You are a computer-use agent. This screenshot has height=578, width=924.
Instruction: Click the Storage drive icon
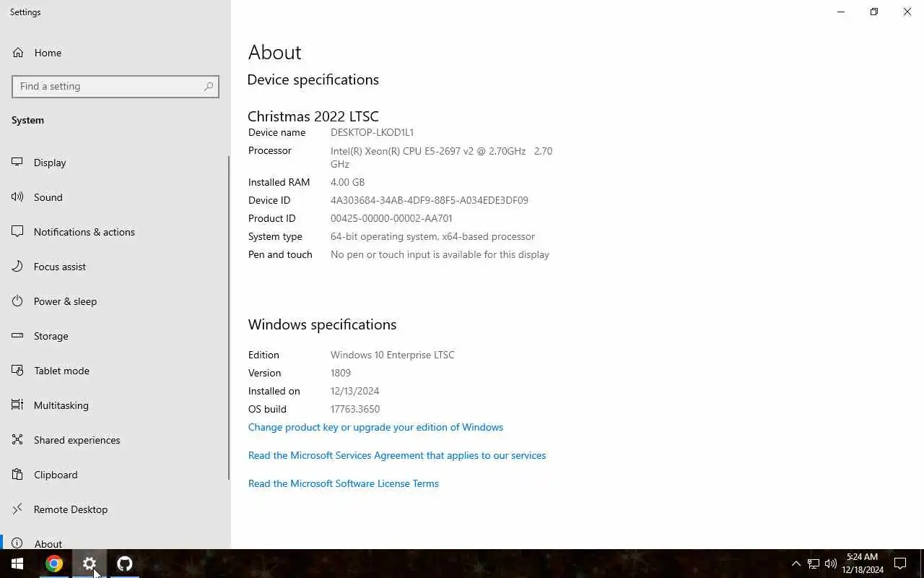[17, 336]
